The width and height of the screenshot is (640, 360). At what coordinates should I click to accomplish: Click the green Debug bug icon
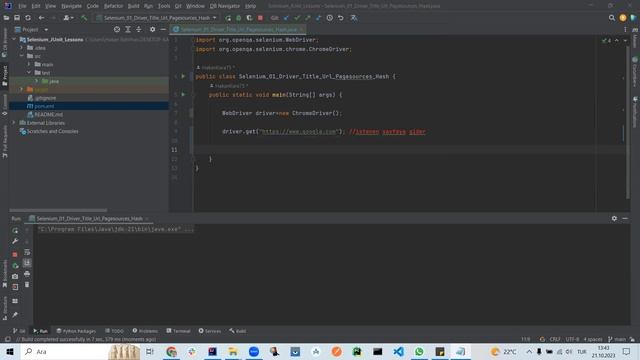click(x=239, y=18)
